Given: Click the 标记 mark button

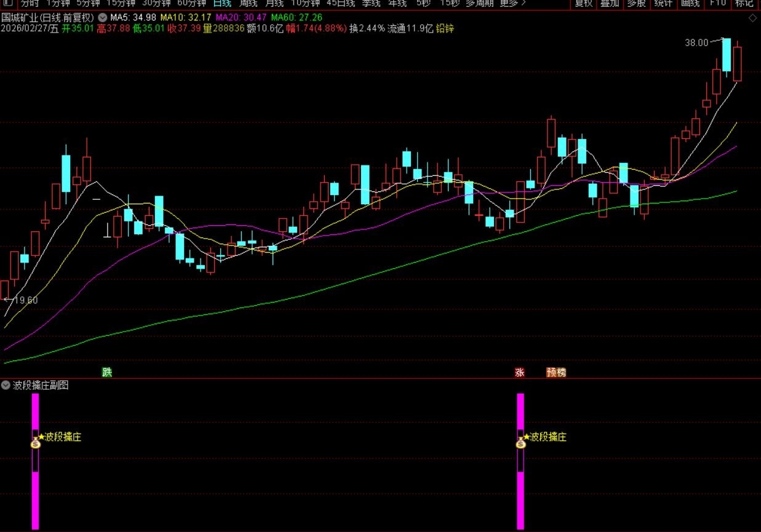Looking at the screenshot, I should click(744, 3).
